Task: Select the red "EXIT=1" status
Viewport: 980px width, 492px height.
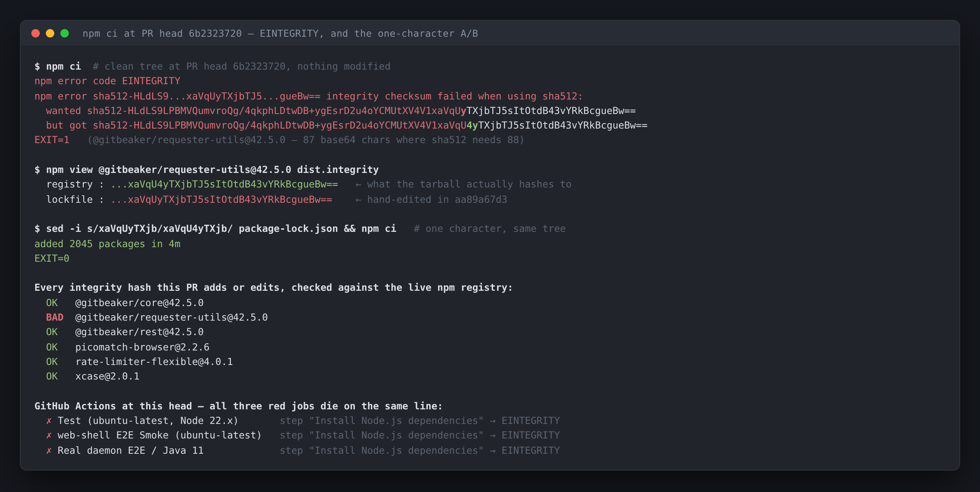Action: pos(52,140)
